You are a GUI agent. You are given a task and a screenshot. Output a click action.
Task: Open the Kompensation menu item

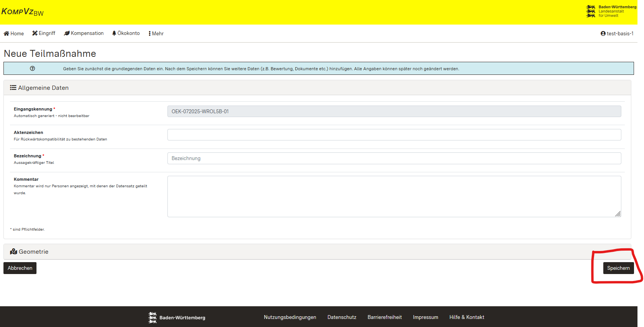[87, 33]
